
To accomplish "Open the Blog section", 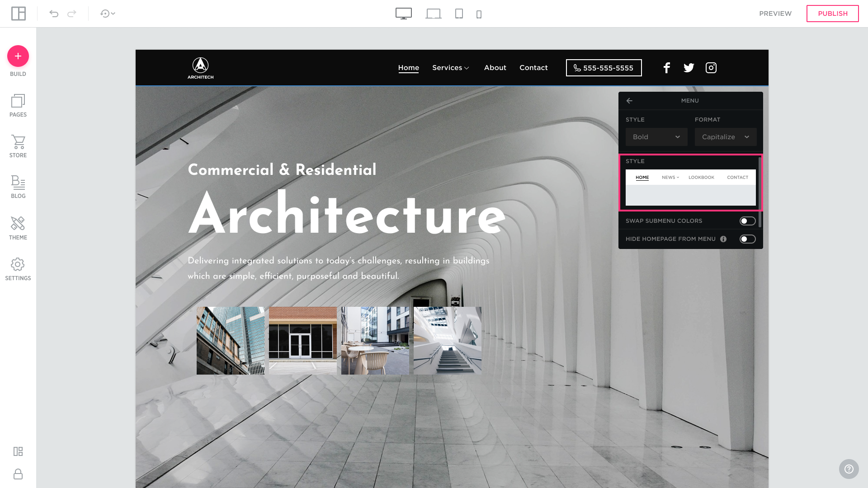I will coord(18,187).
